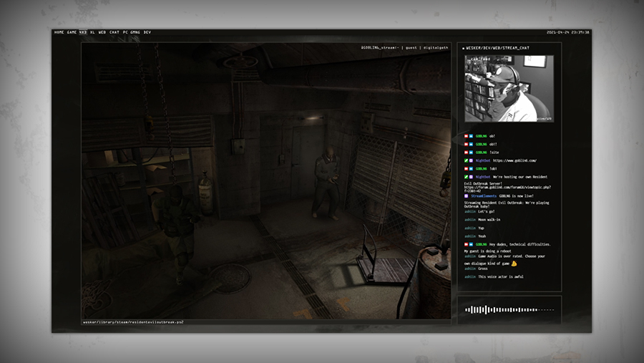Open the CHAT menu item
The width and height of the screenshot is (644, 363).
(x=114, y=32)
